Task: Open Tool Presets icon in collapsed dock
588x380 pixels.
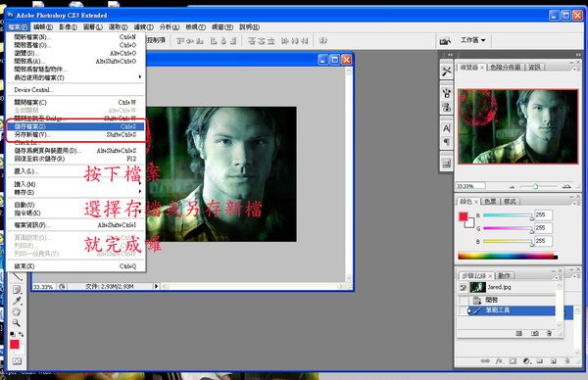Action: [x=446, y=71]
